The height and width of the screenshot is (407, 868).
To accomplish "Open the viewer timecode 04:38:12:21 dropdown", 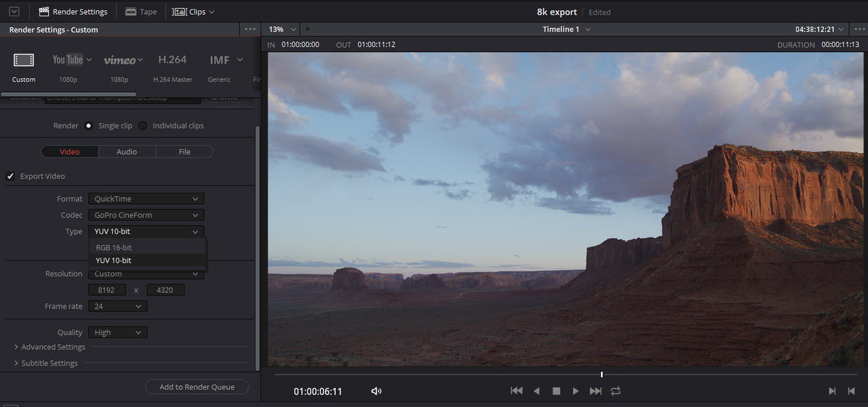I will (x=819, y=29).
